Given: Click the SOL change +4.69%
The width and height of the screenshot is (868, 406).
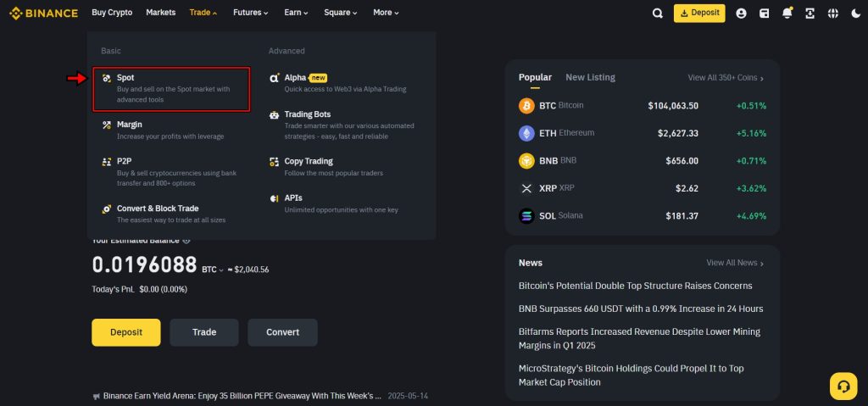Looking at the screenshot, I should pos(751,216).
